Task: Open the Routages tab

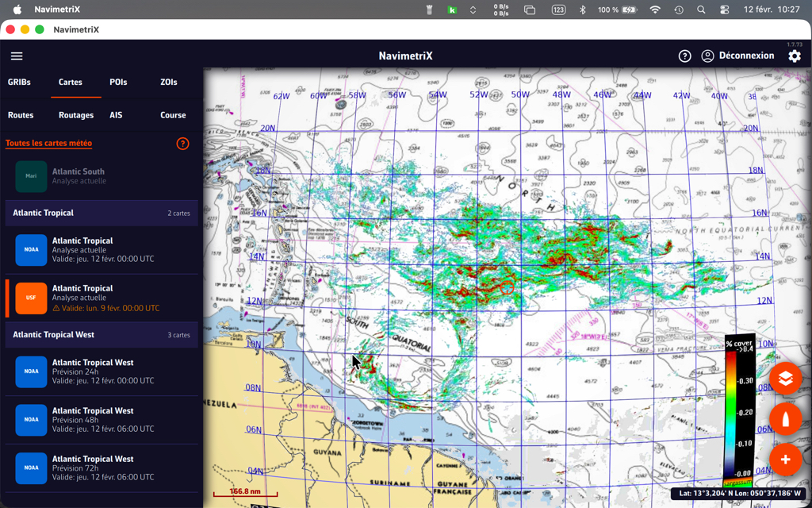Action: (x=76, y=115)
